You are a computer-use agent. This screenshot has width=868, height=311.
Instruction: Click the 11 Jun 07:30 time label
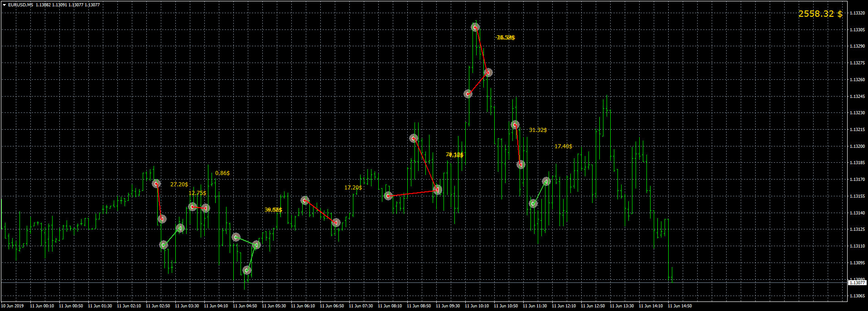(x=361, y=306)
